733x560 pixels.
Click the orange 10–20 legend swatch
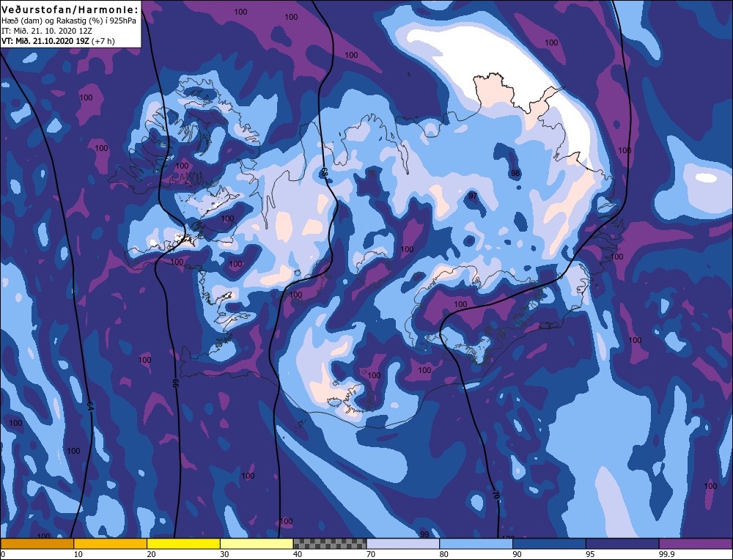pyautogui.click(x=111, y=543)
